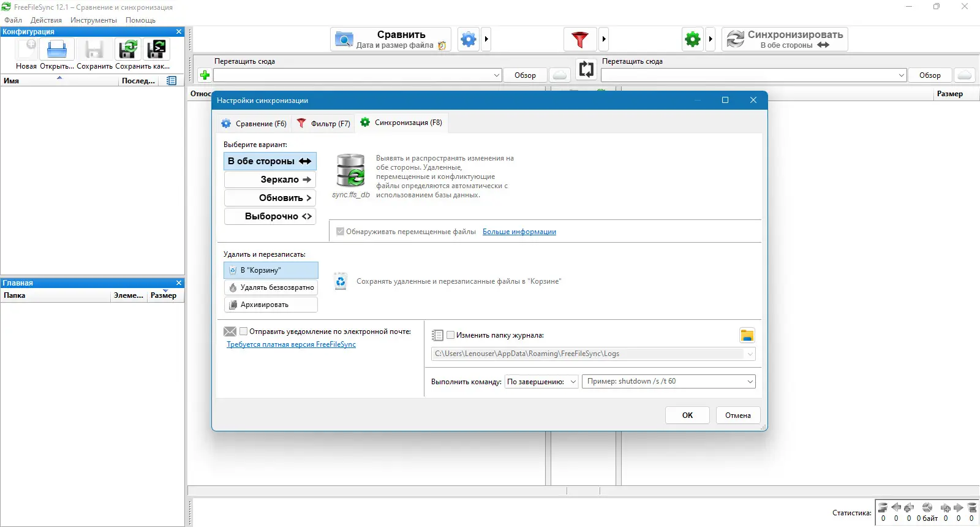The height and width of the screenshot is (527, 980).
Task: Open configuration with the Открыть icon
Action: 57,50
